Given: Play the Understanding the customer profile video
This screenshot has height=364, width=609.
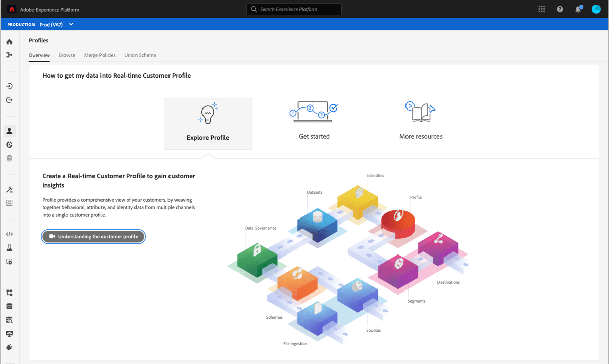Looking at the screenshot, I should point(93,236).
